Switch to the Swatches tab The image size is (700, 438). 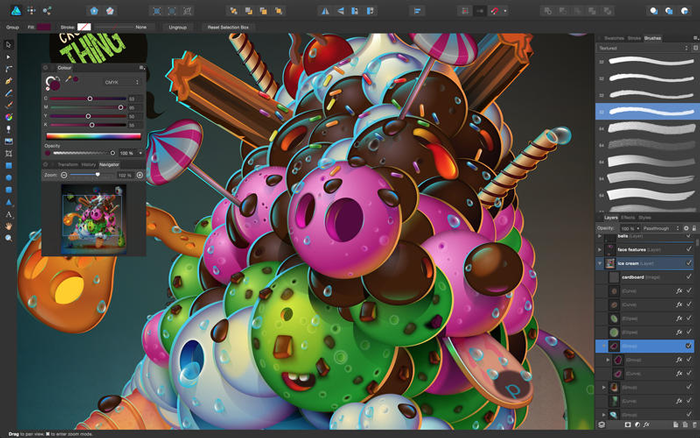coord(614,38)
